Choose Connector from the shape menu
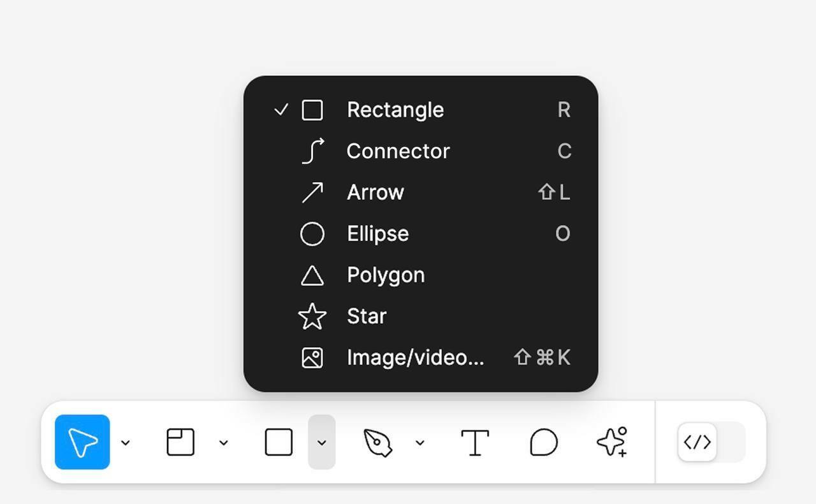The image size is (816, 504). 421,151
